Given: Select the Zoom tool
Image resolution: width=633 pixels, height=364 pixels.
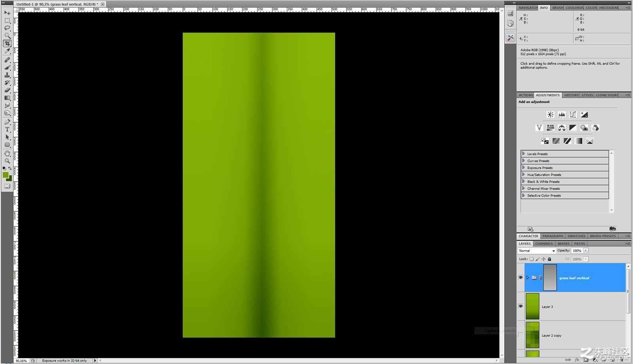Looking at the screenshot, I should [7, 161].
